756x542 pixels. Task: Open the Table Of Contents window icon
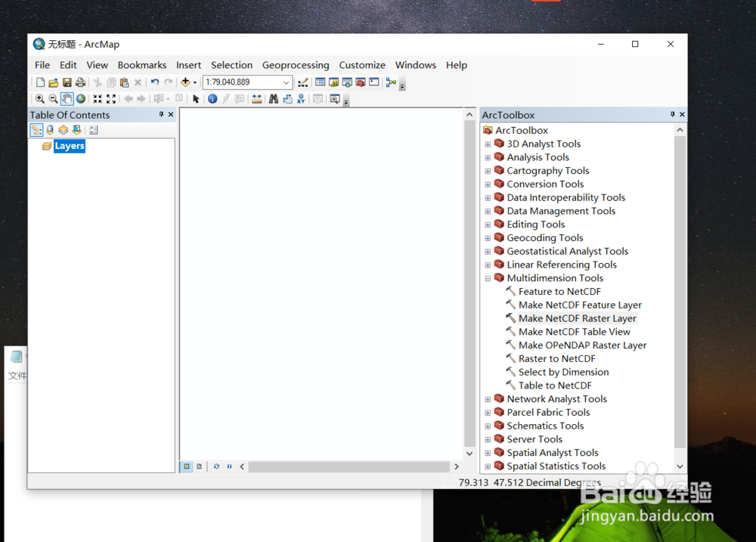[x=320, y=82]
